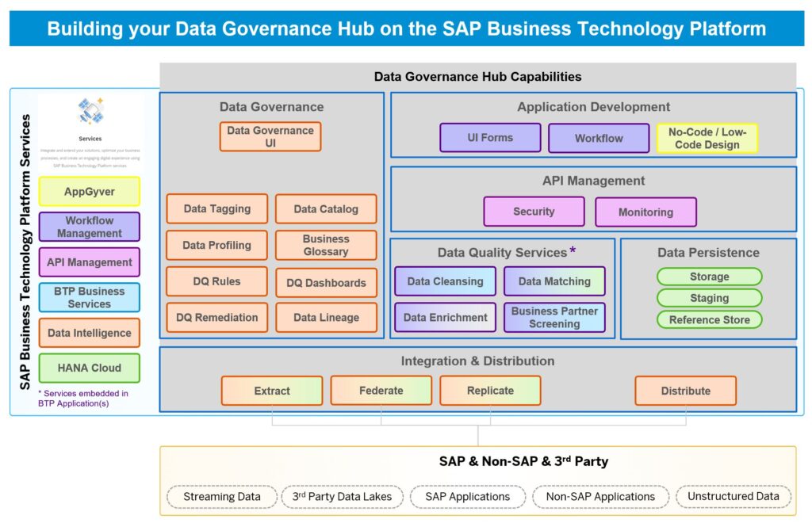Viewport: 812px width, 523px height.
Task: Select the AppGyver service box
Action: [90, 192]
